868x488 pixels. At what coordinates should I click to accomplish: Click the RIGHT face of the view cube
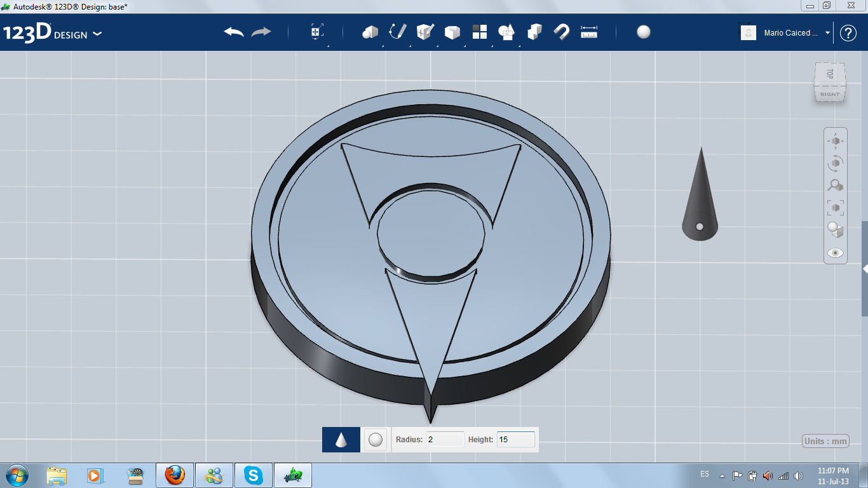coord(830,94)
